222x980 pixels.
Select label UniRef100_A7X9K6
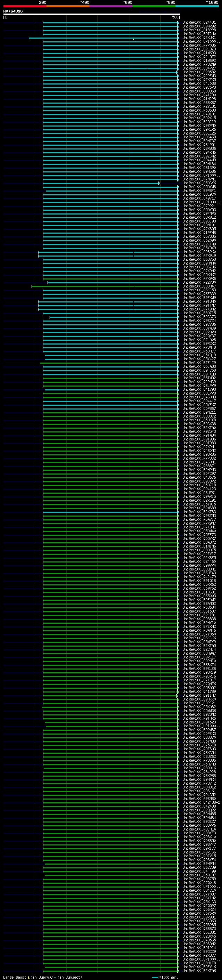(199, 278)
